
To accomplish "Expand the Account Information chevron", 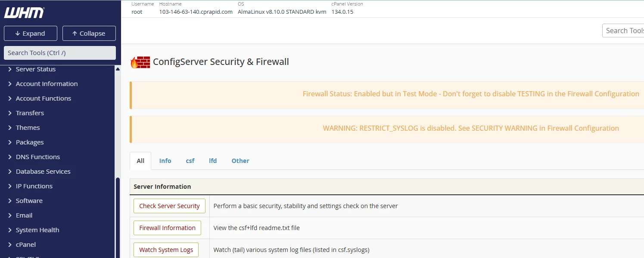I will (x=10, y=84).
